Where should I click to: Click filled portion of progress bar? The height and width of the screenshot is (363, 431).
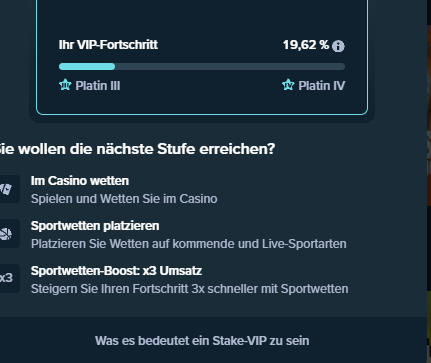click(87, 67)
